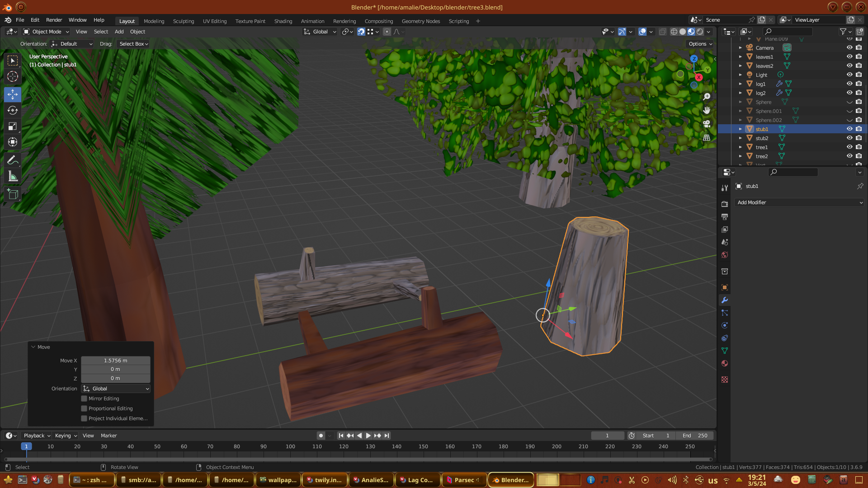
Task: Select the Annotate pencil tool
Action: (x=13, y=160)
